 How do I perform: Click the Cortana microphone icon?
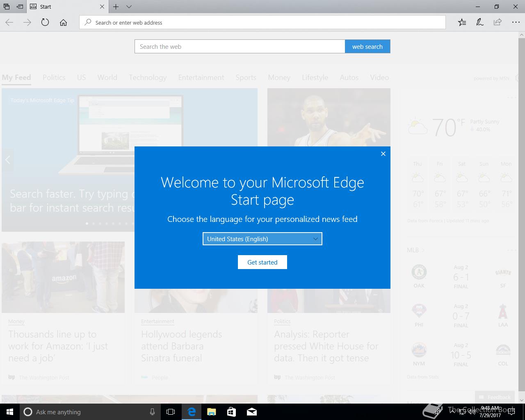(152, 412)
